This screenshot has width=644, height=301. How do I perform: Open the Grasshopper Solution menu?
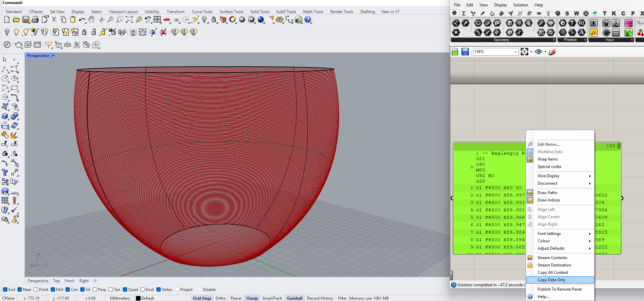tap(521, 5)
